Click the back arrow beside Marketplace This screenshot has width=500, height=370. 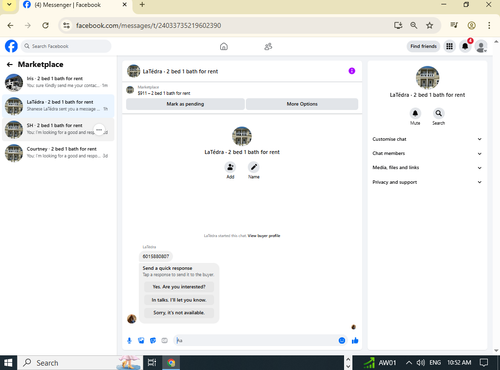(10, 64)
